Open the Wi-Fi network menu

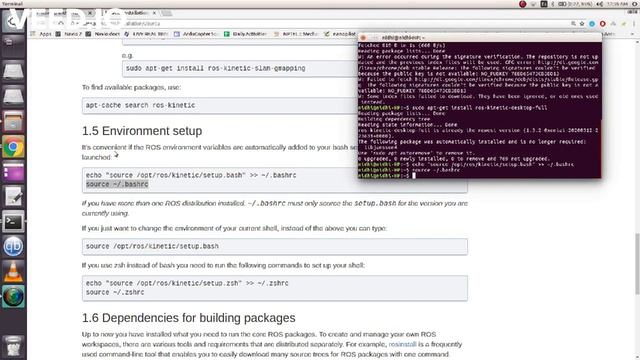533,4
